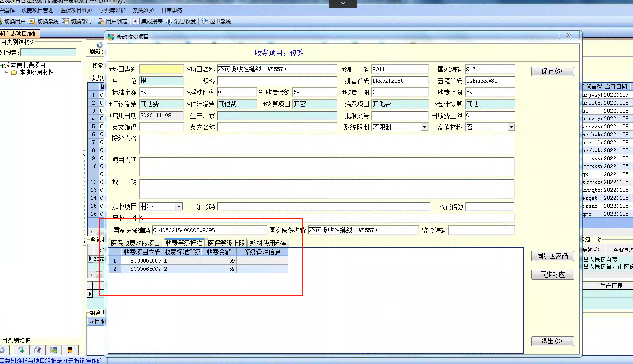This screenshot has width=633, height=364.
Task: Open the 日常事务 menu
Action: [172, 10]
